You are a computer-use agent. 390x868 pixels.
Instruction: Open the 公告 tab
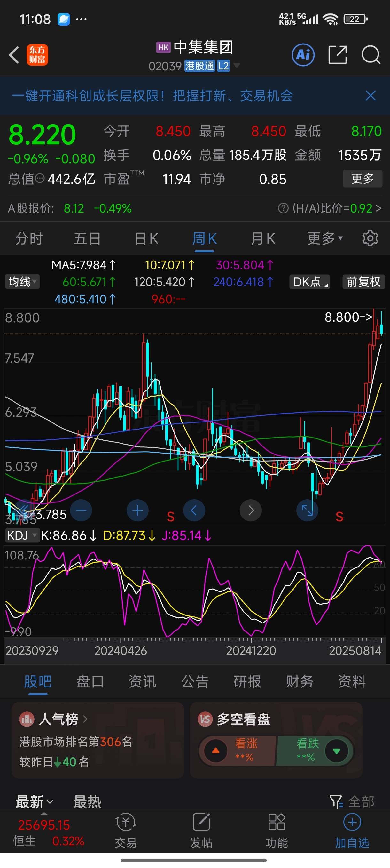[195, 681]
